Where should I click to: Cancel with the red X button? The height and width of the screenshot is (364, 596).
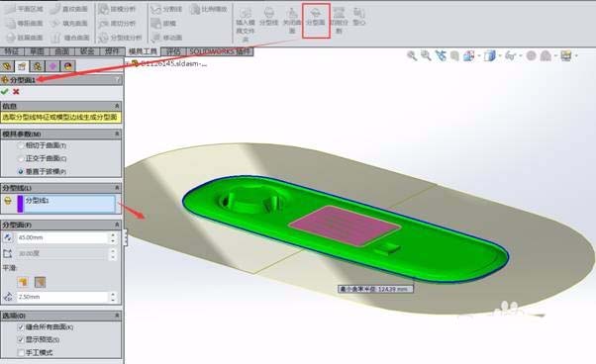coord(16,91)
